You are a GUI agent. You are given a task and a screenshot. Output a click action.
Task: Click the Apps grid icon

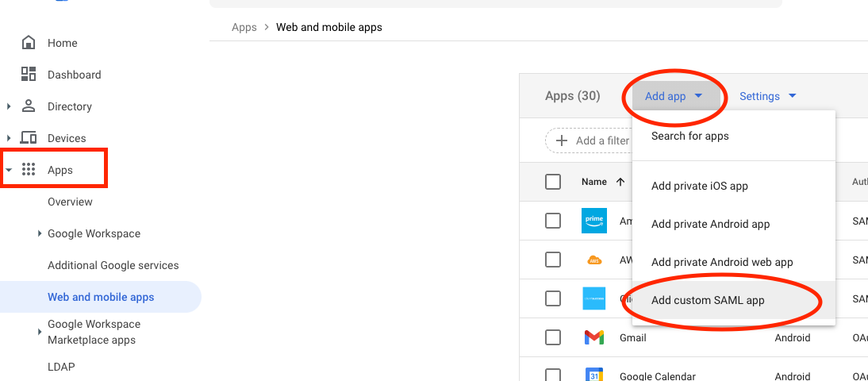(29, 169)
